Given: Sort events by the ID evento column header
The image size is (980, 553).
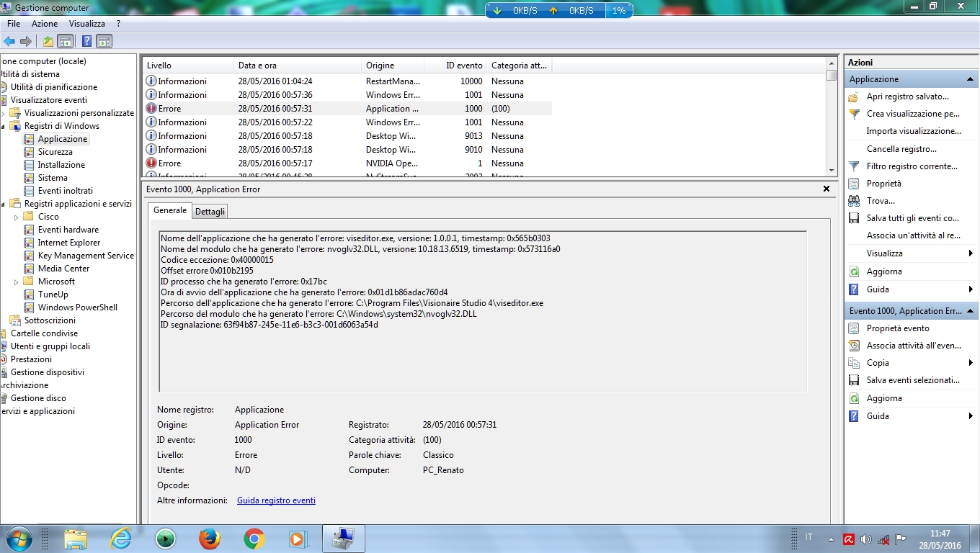Looking at the screenshot, I should (455, 66).
